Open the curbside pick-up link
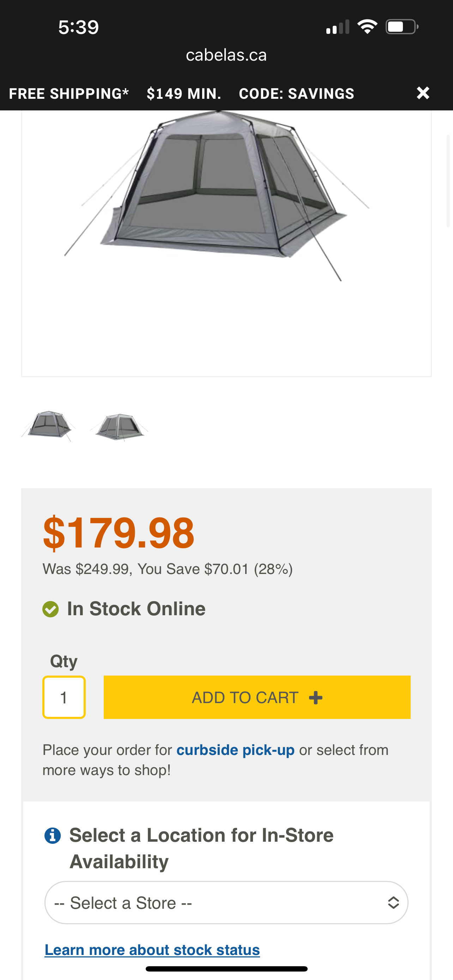The width and height of the screenshot is (453, 980). [235, 750]
